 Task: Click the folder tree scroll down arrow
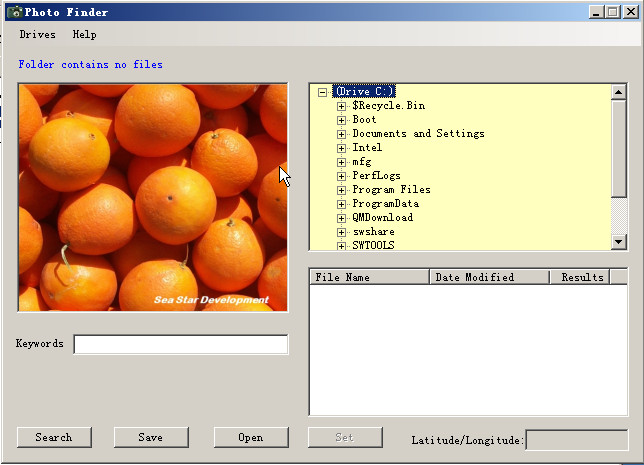click(x=619, y=242)
